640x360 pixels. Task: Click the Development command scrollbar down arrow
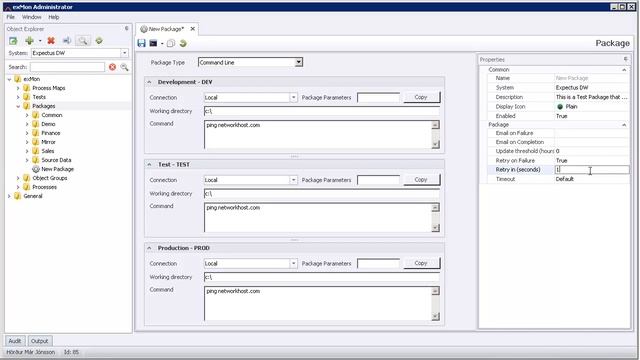point(436,144)
